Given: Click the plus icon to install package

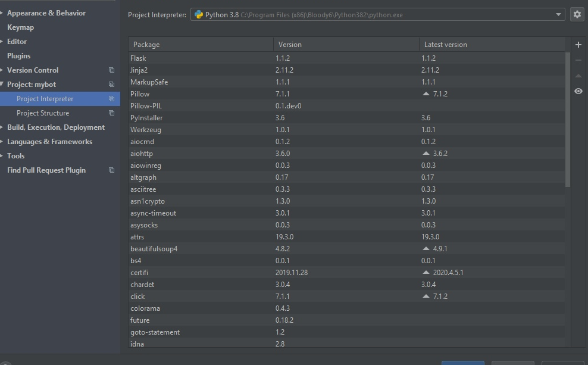Looking at the screenshot, I should pos(578,45).
